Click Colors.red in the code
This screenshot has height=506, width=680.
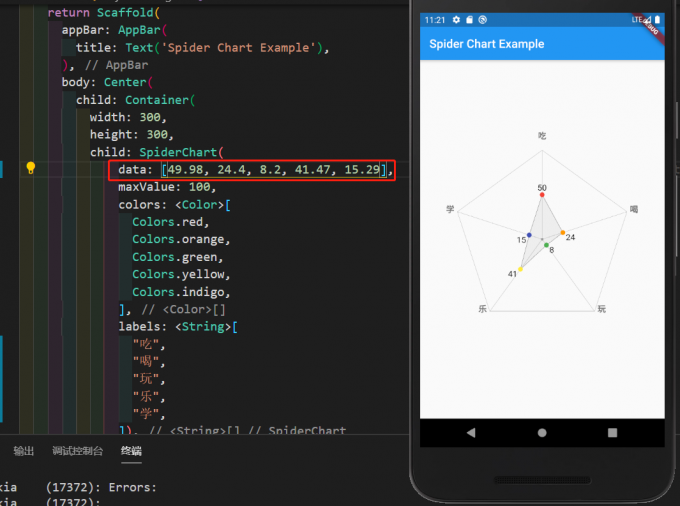click(x=170, y=222)
